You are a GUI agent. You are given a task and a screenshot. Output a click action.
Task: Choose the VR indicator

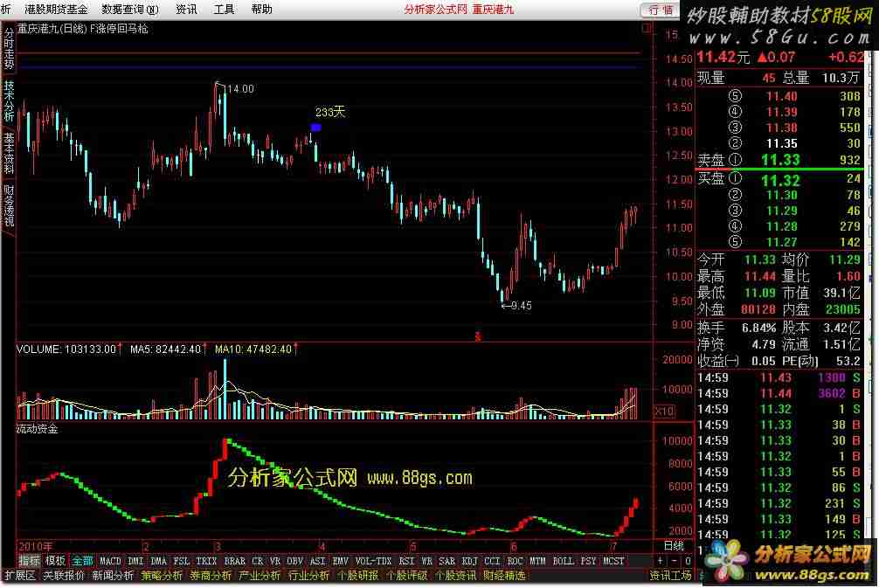point(274,561)
